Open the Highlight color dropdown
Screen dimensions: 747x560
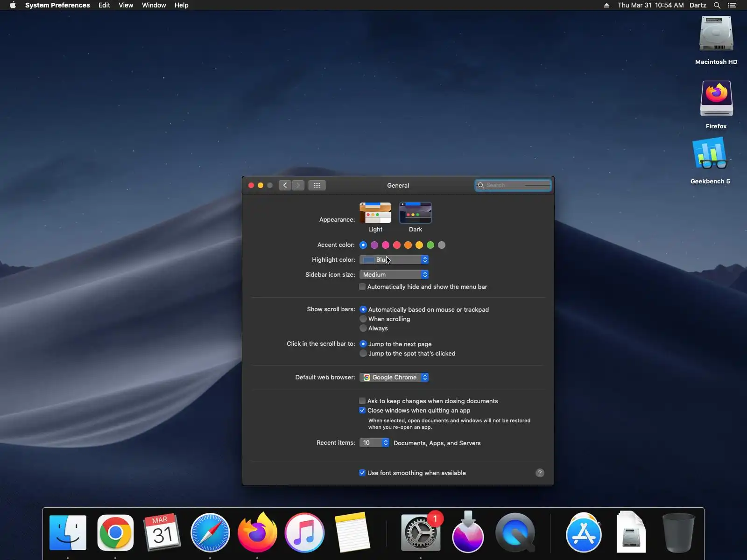coord(394,259)
